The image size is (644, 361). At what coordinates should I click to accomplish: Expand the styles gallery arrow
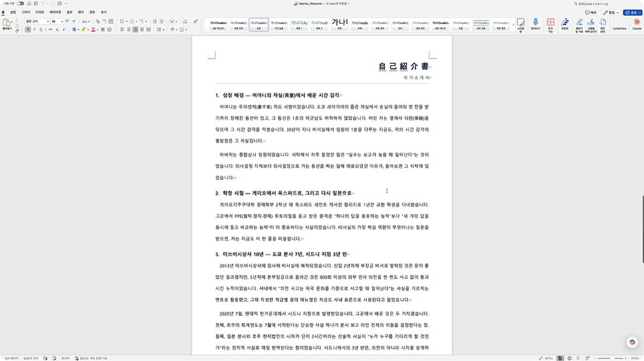coord(514,25)
